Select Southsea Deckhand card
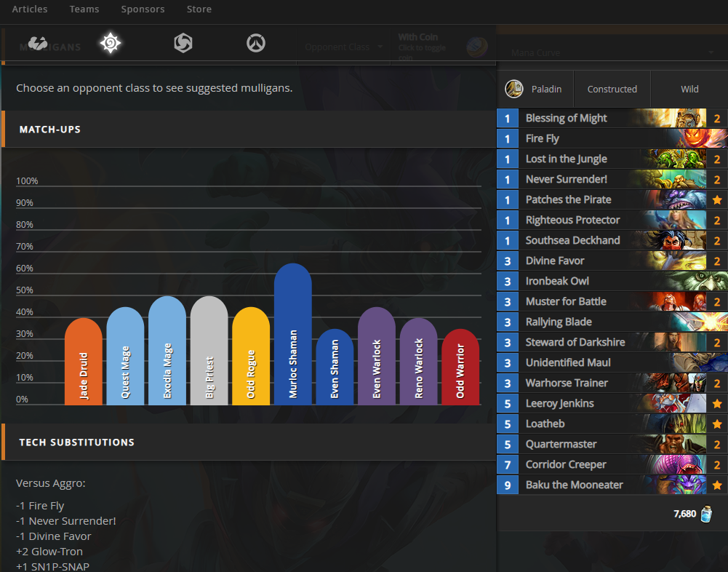Screen dimensions: 728x572 tap(612, 240)
